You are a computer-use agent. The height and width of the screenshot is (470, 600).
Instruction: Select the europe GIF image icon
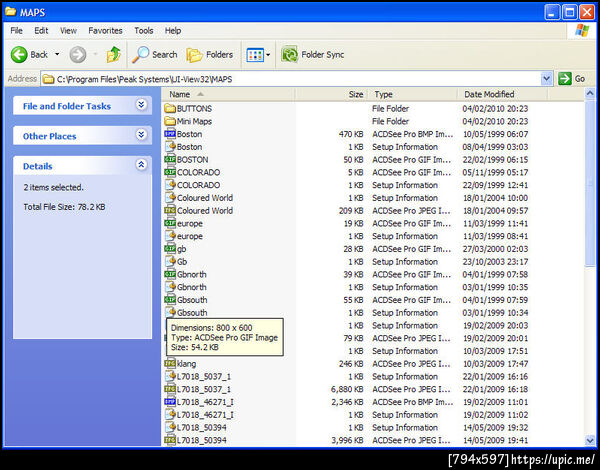(x=170, y=223)
